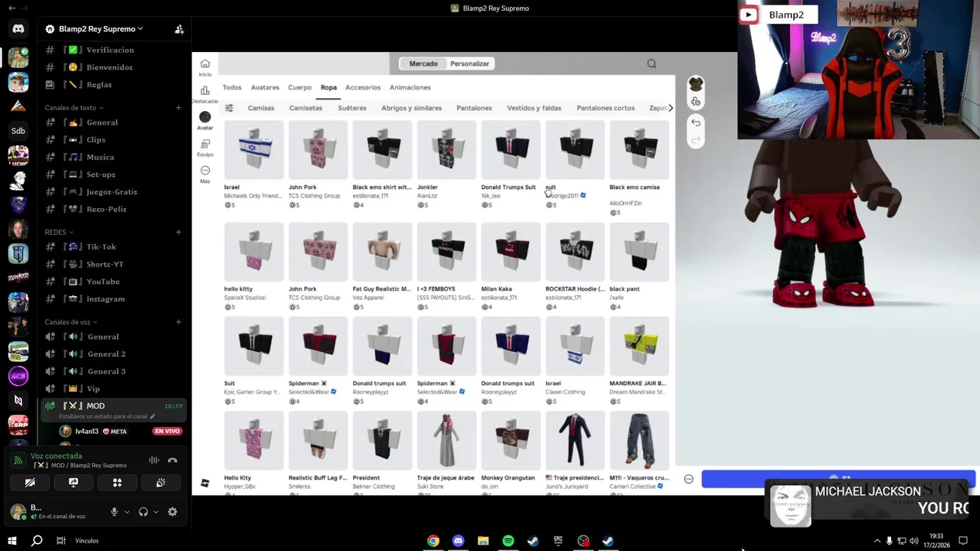
Task: Open the Equipo icon in Roblox sidebar
Action: point(205,144)
